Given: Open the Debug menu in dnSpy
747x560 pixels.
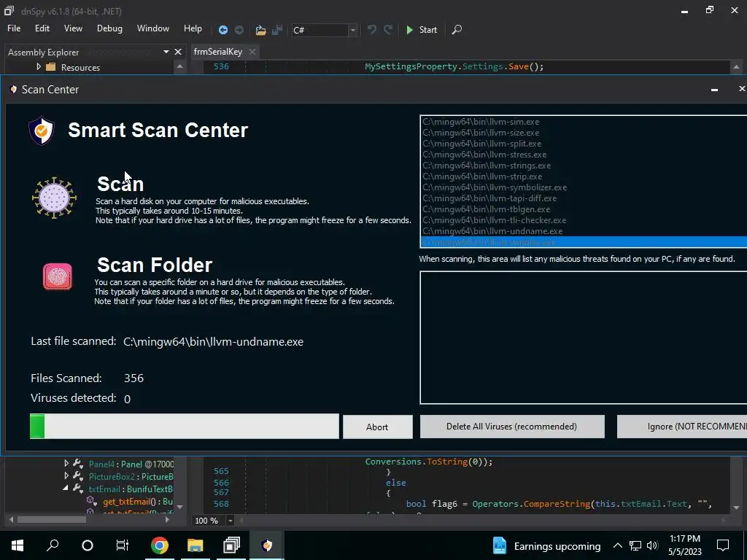Looking at the screenshot, I should [x=109, y=28].
